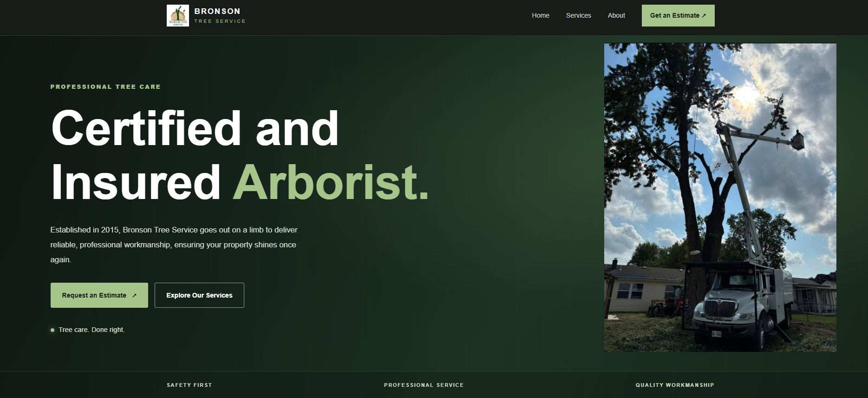Click the Request an Estimate button

99,295
